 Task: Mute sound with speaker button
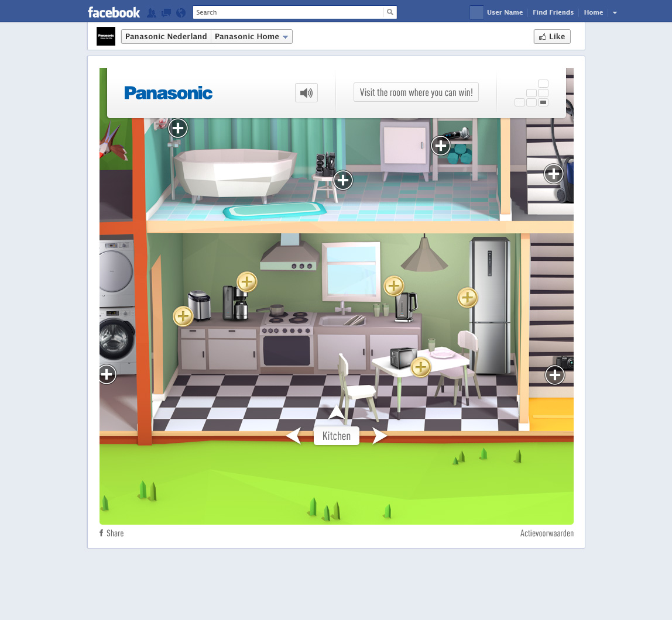(x=306, y=93)
